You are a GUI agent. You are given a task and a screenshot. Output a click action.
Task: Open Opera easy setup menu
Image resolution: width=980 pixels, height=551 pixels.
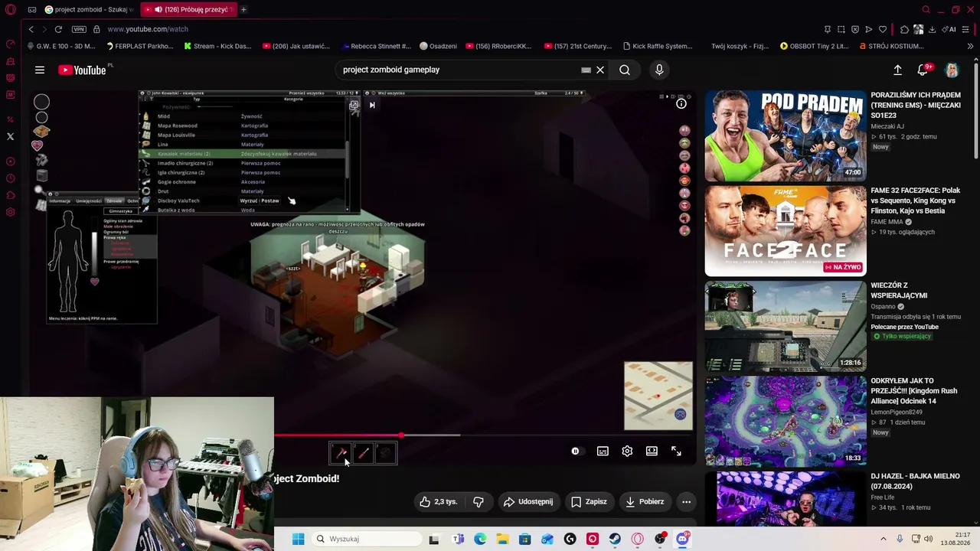[967, 29]
